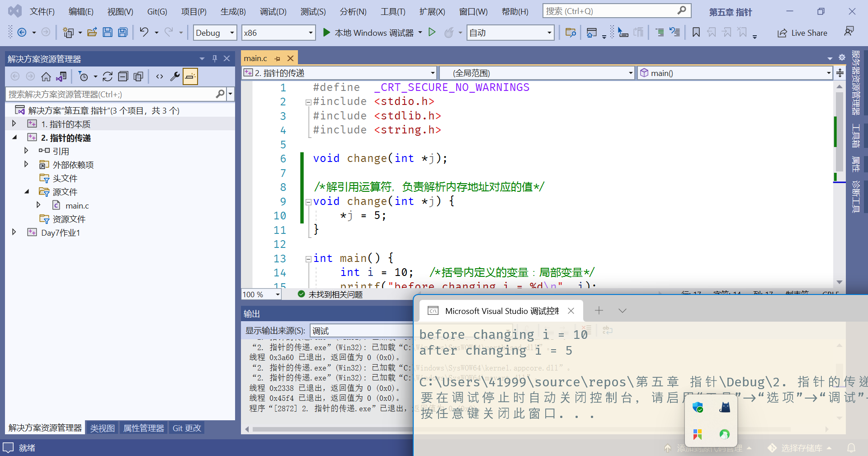This screenshot has width=868, height=456.
Task: Click the feedback person icon at top right
Action: (x=849, y=31)
